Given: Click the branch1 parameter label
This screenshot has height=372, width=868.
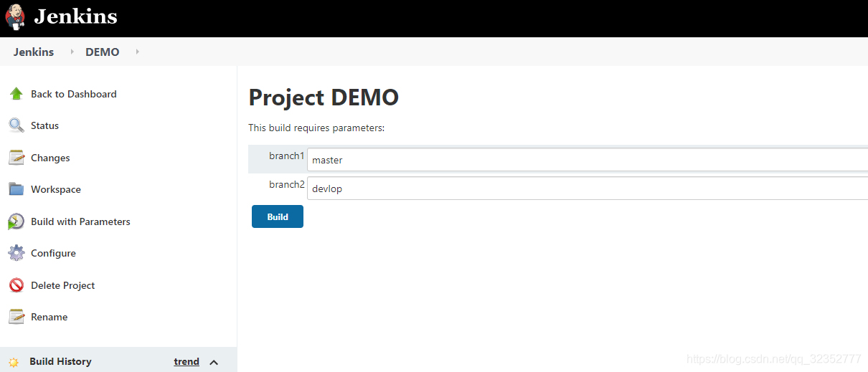Looking at the screenshot, I should point(287,156).
